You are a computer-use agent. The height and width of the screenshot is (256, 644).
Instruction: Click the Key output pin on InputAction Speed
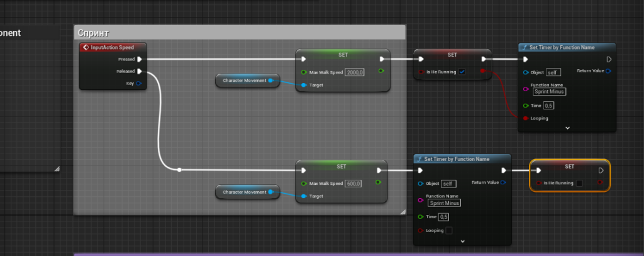pyautogui.click(x=139, y=83)
